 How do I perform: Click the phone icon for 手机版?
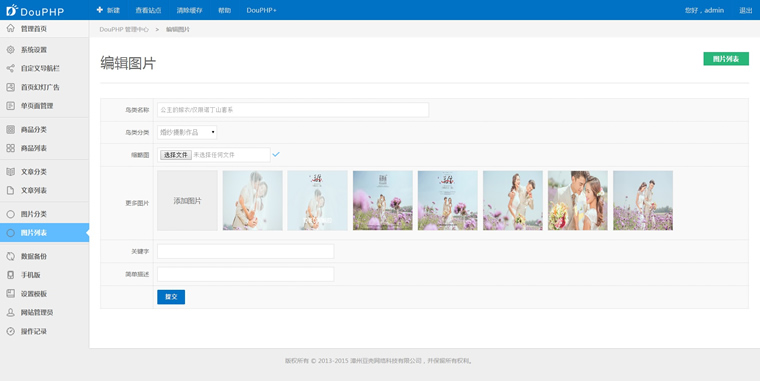(10, 275)
